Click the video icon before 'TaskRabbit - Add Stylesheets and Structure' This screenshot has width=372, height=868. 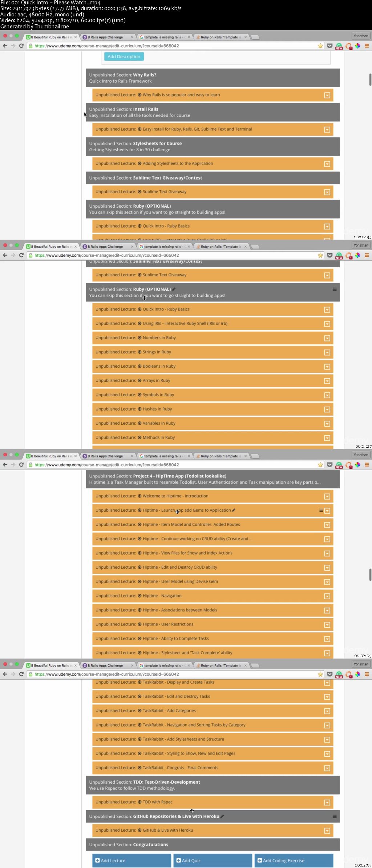[x=139, y=739]
